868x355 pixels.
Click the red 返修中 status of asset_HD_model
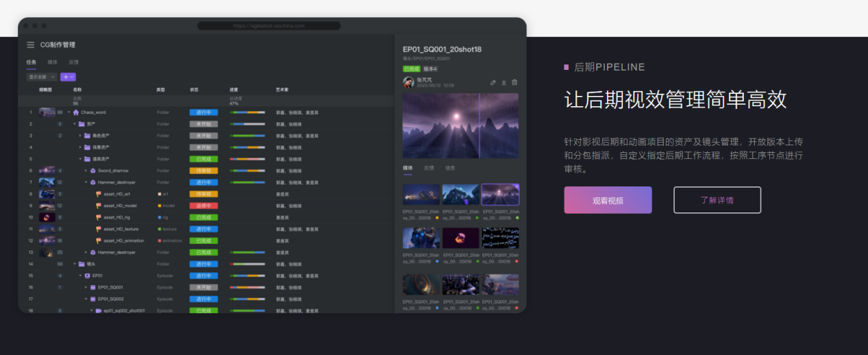coord(203,206)
